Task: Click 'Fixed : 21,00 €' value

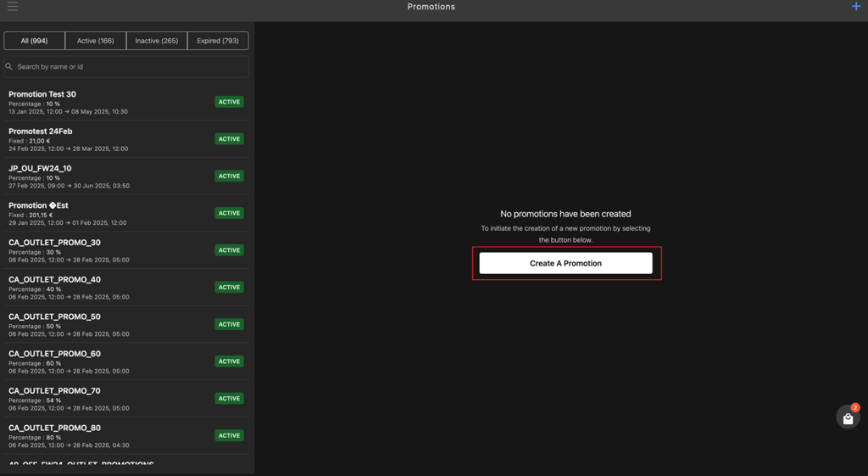Action: click(x=30, y=142)
